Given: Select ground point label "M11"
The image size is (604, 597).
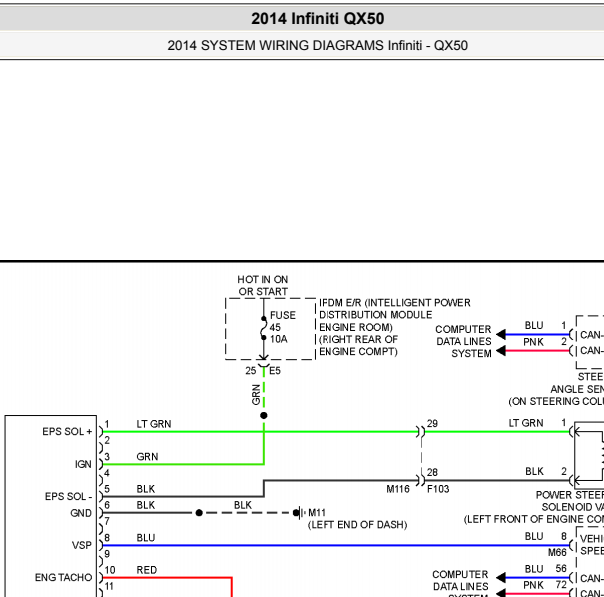Looking at the screenshot, I should (317, 513).
